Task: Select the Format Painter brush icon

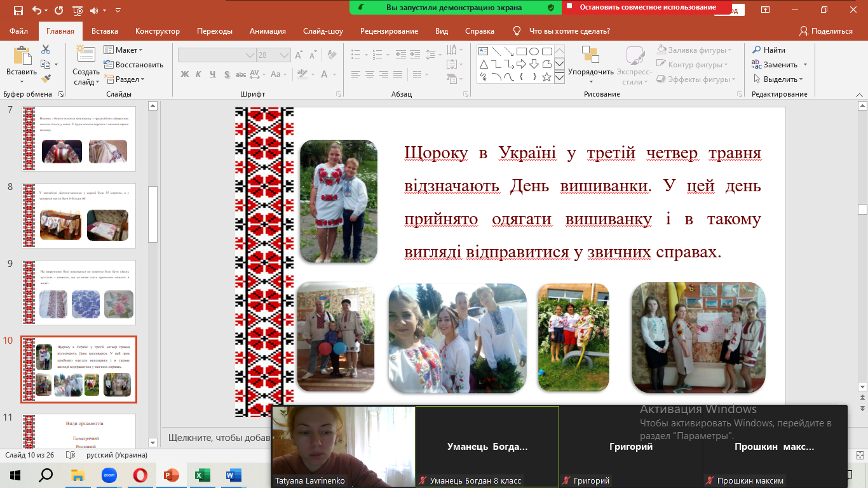Action: pos(46,79)
